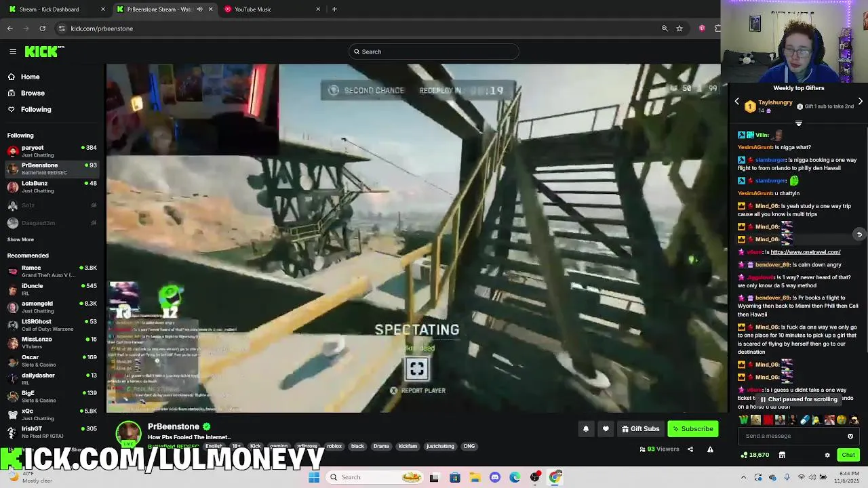The image size is (868, 488).
Task: Open Windows Start menu
Action: (314, 477)
